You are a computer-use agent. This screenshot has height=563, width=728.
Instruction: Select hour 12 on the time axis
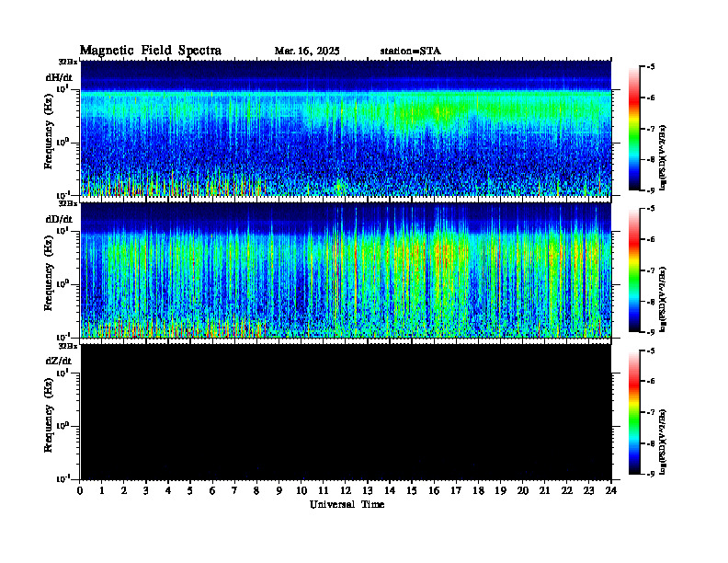346,491
